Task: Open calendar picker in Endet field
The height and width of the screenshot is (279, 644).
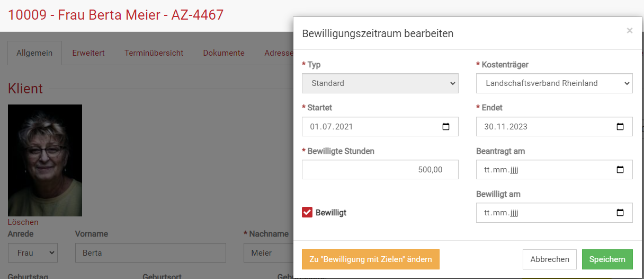Action: tap(620, 127)
